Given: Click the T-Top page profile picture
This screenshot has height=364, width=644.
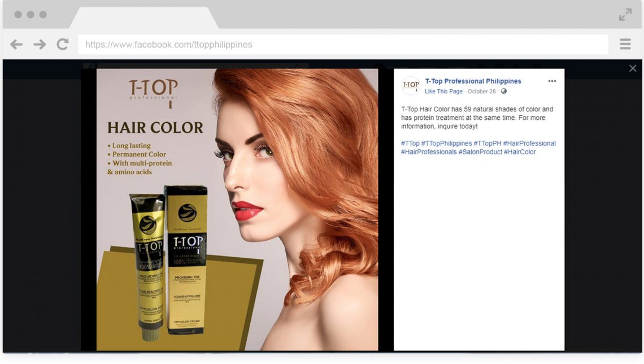Looking at the screenshot, I should pyautogui.click(x=410, y=85).
